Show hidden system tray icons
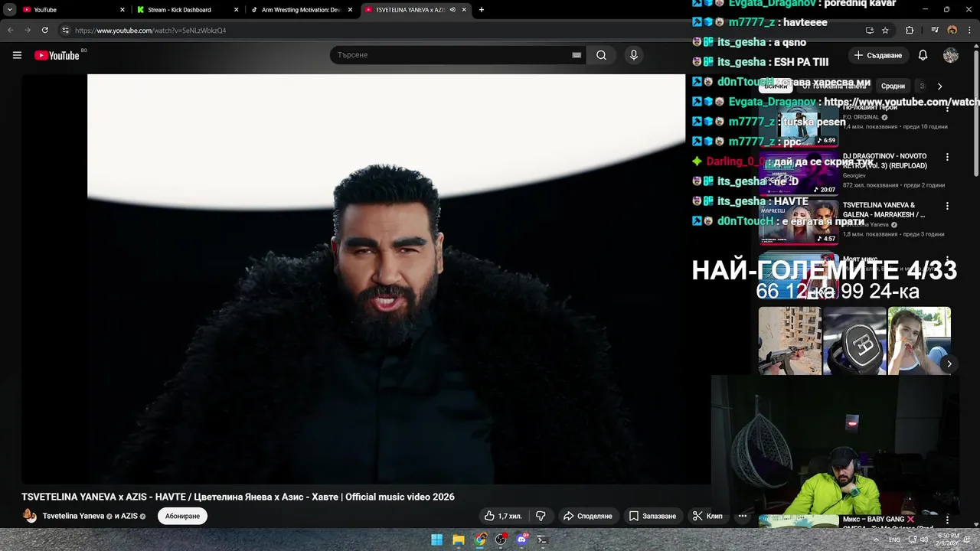 coord(876,540)
